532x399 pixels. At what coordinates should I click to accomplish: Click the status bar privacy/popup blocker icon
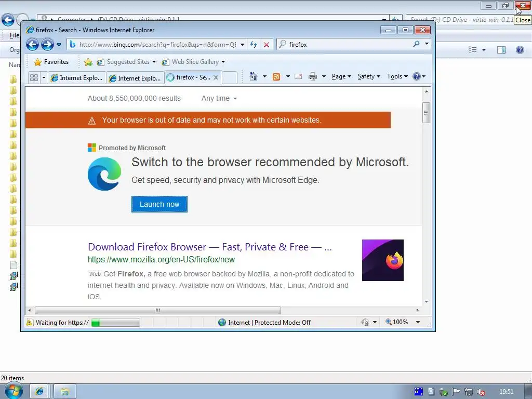coord(365,322)
